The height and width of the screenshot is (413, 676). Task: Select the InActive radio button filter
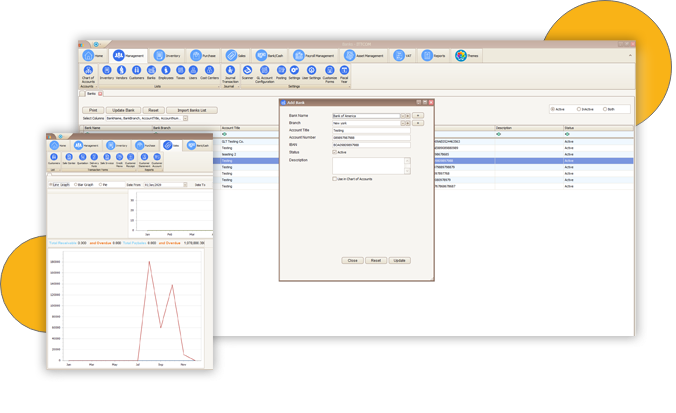pyautogui.click(x=577, y=109)
